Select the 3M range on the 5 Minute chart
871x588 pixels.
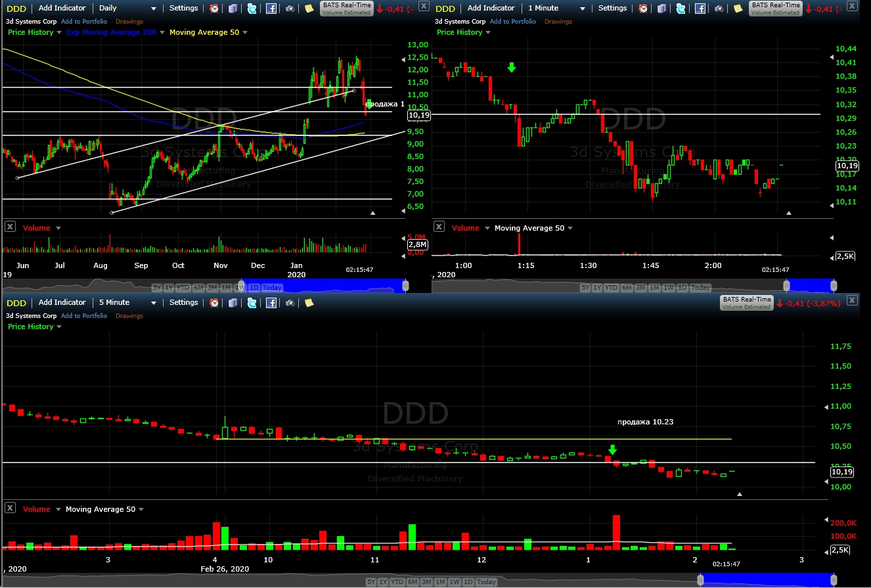(426, 582)
